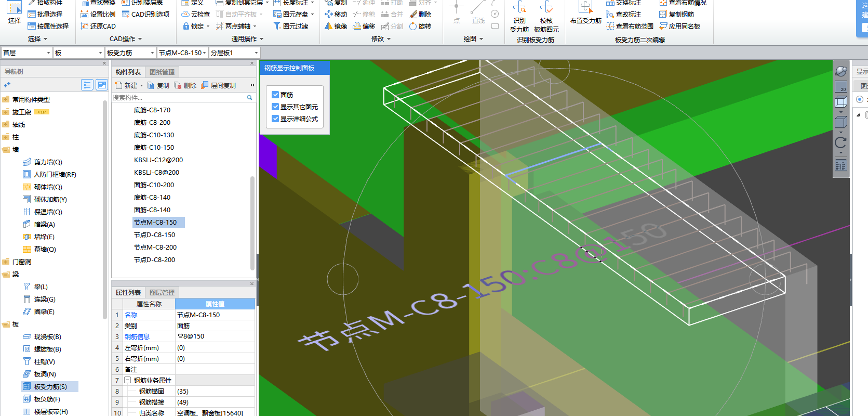868x416 pixels.
Task: Click 层间复制 button
Action: coord(219,85)
